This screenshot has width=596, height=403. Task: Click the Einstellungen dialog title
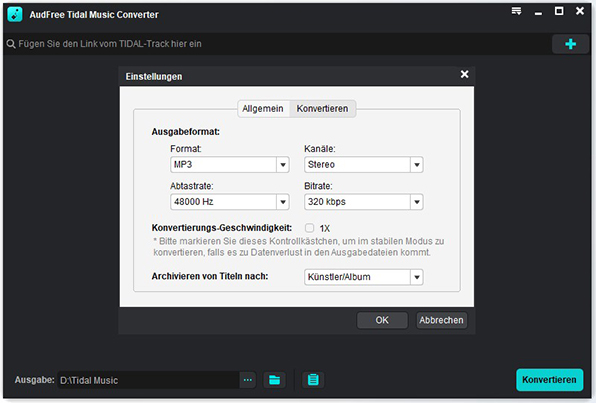pos(154,76)
